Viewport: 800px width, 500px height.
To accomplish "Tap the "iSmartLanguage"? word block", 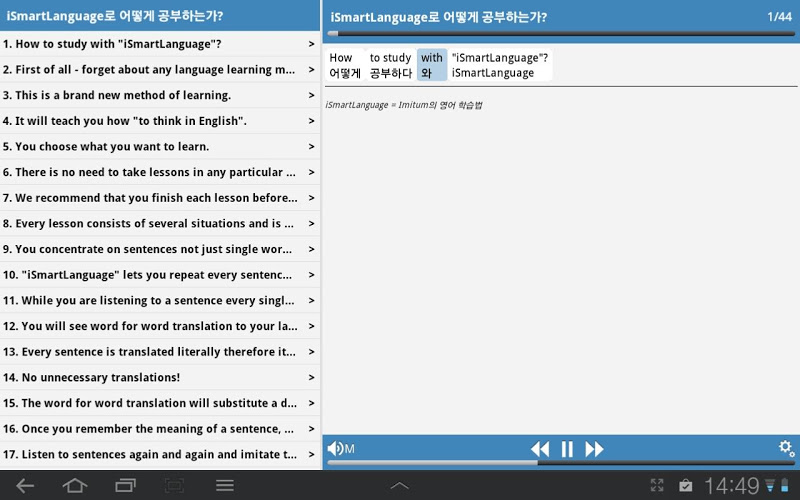I will click(x=500, y=65).
